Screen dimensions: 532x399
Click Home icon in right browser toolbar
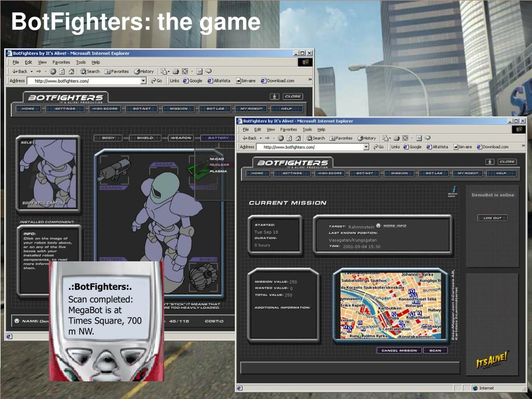click(x=298, y=138)
